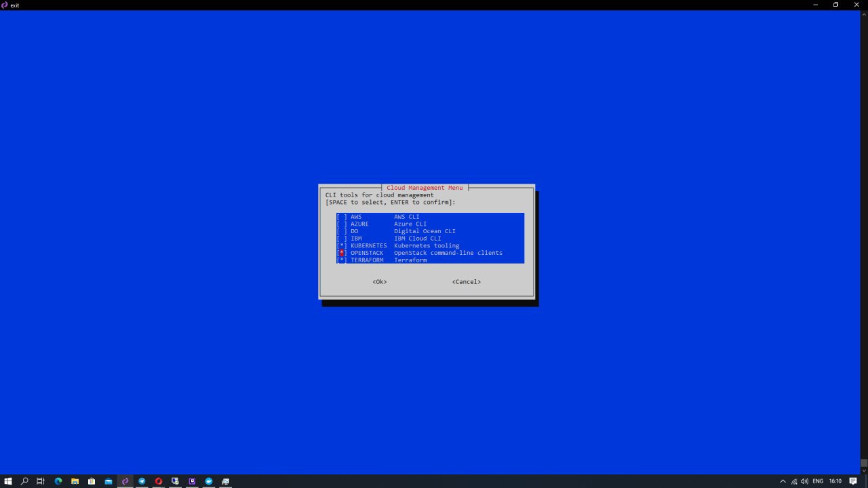Click the scrollbar thumb at window right edge
Viewport: 868px width, 488px height.
point(864,464)
